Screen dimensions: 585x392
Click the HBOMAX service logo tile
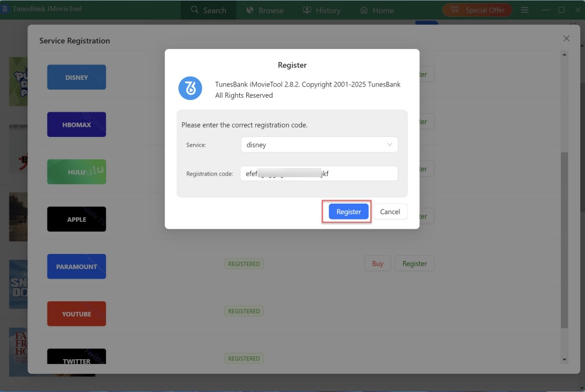pos(77,125)
